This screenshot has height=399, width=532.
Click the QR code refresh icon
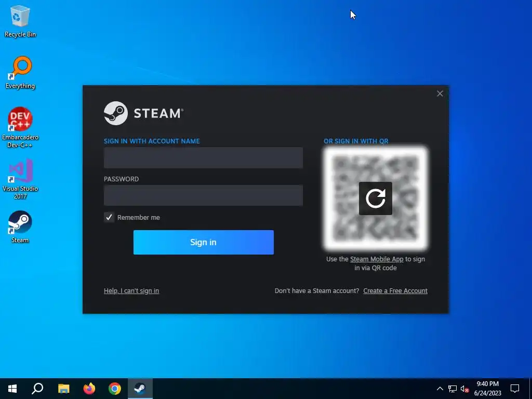[x=375, y=198]
